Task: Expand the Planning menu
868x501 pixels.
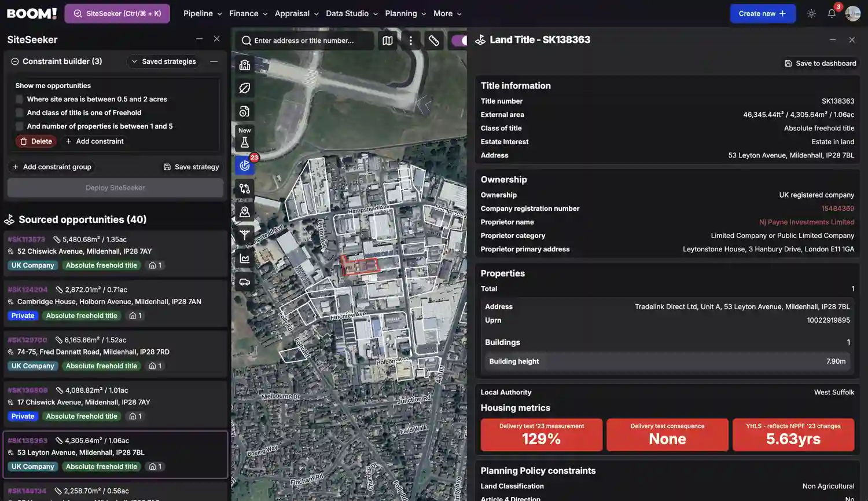Action: [x=406, y=13]
